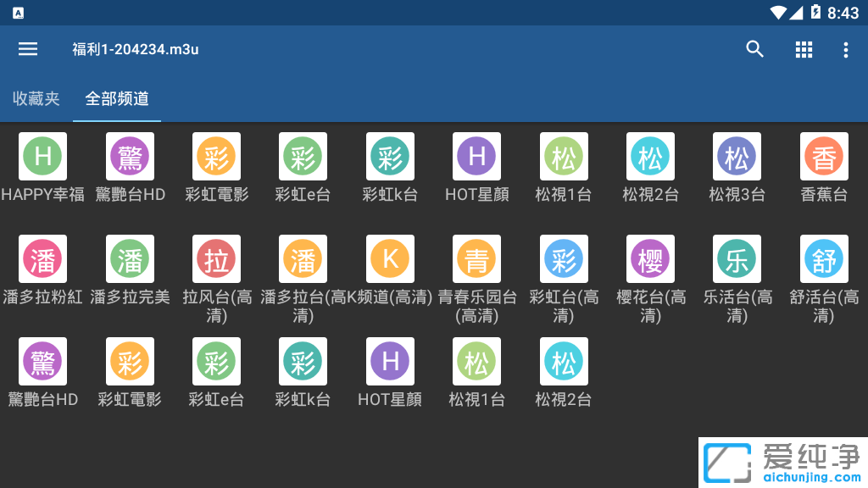This screenshot has height=488, width=868.
Task: Play 青春乐园台(高清) channel
Action: 476,259
